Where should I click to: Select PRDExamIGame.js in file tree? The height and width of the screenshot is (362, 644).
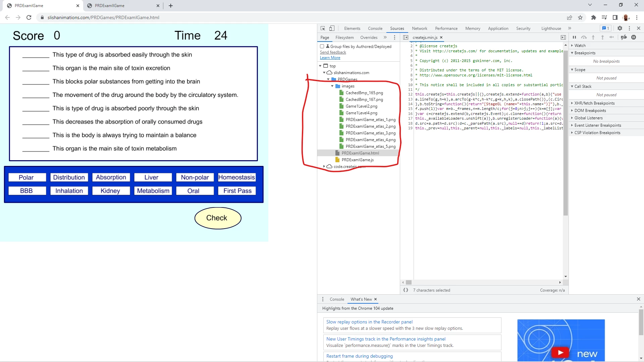pyautogui.click(x=357, y=160)
